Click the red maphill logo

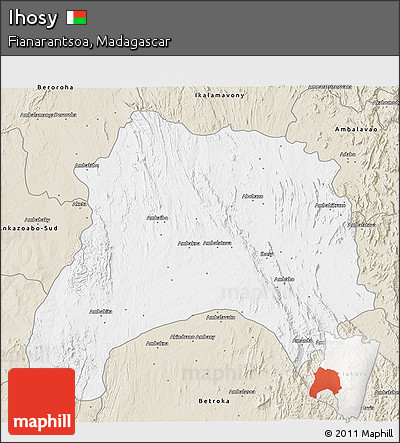[x=42, y=401]
